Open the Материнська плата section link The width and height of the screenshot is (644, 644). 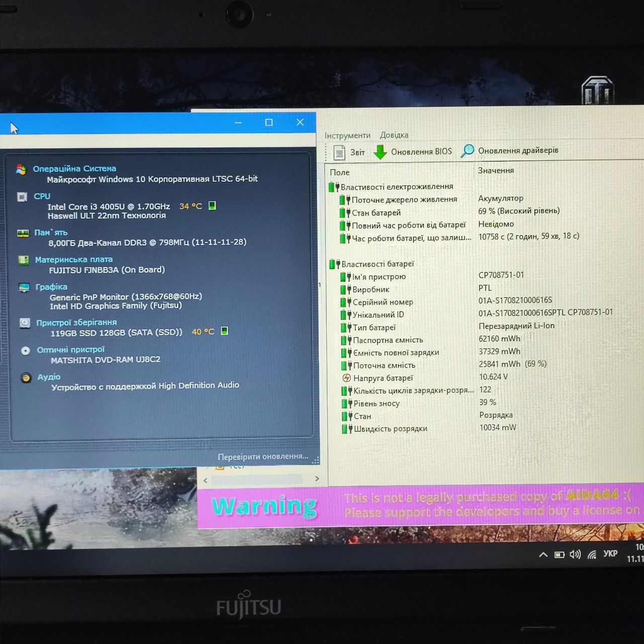pyautogui.click(x=74, y=260)
